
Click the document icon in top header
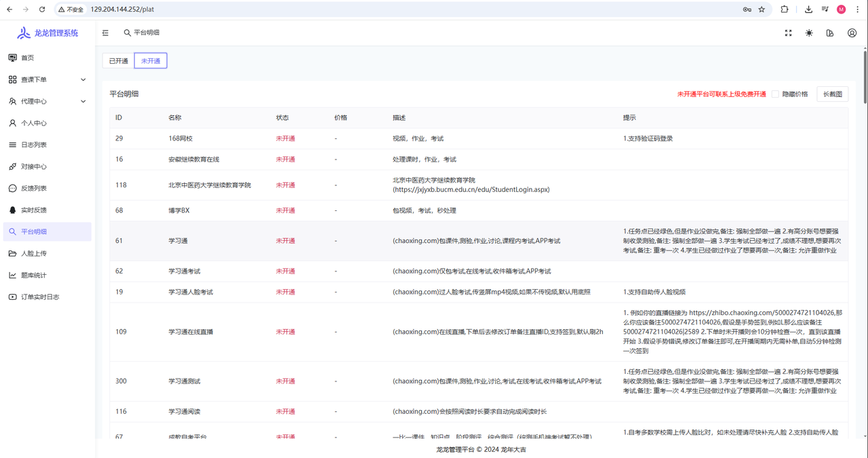pos(829,33)
